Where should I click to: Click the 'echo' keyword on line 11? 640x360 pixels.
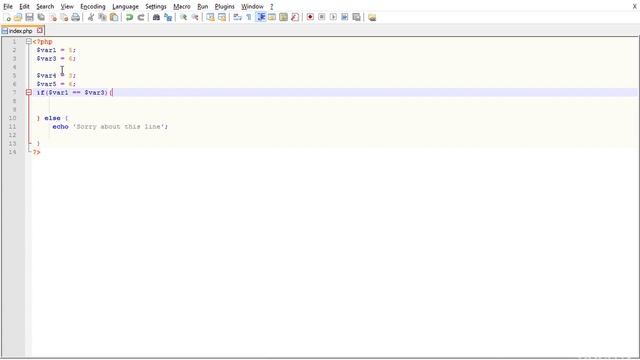click(60, 127)
